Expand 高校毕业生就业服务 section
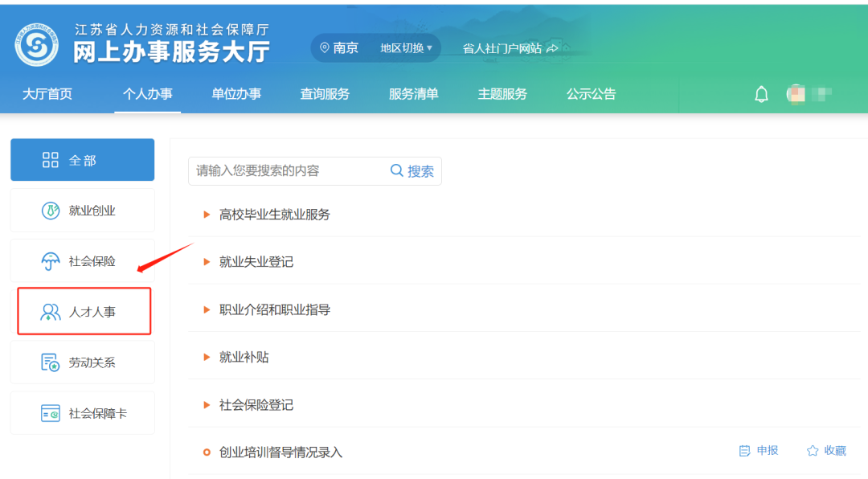This screenshot has height=479, width=868. tap(274, 215)
